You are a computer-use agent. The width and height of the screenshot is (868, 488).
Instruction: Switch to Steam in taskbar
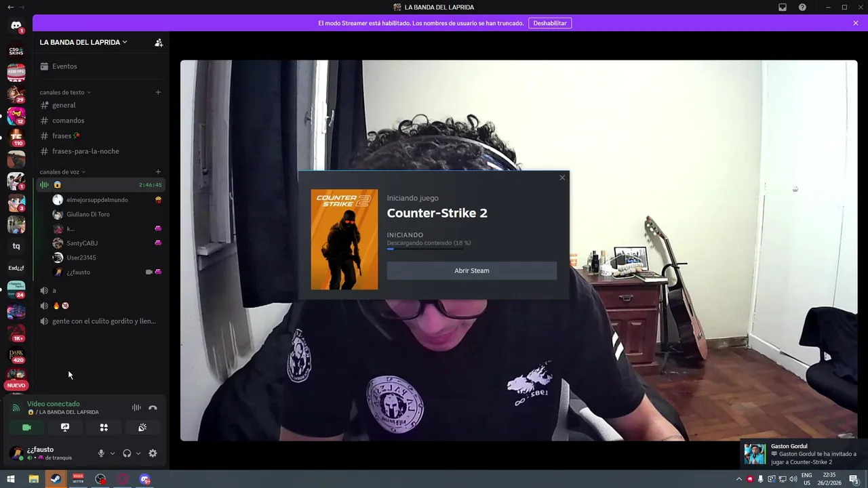point(56,479)
